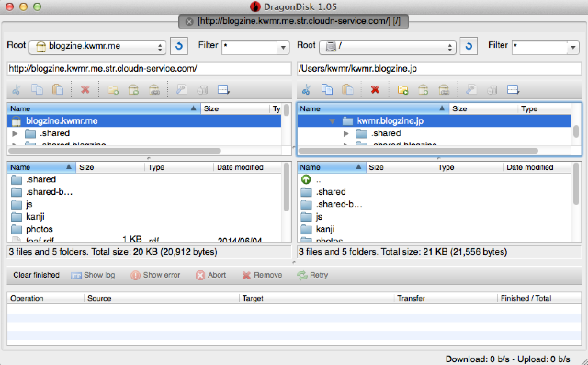Click the new folder icon in right pane toolbar
588x365 pixels.
click(402, 90)
